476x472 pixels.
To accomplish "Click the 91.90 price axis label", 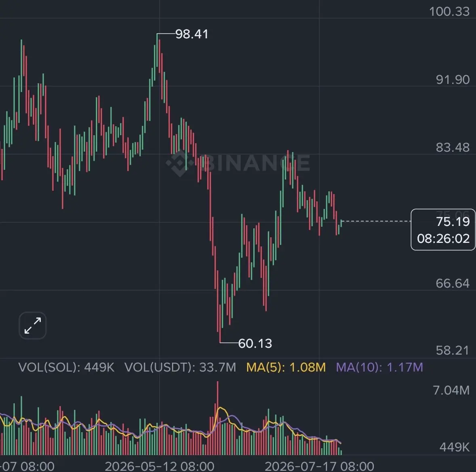I will click(x=453, y=79).
